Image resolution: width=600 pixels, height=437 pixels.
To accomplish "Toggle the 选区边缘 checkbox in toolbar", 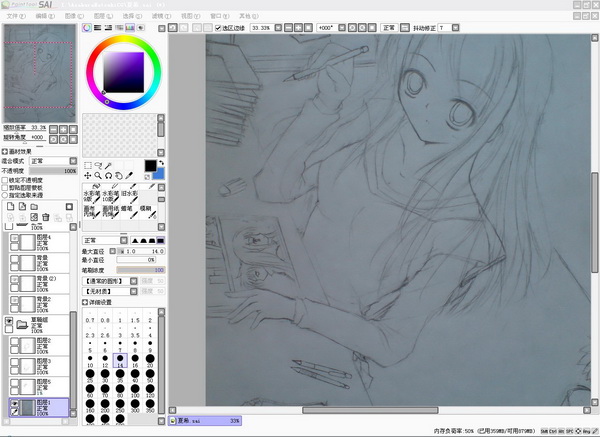I will pyautogui.click(x=218, y=28).
